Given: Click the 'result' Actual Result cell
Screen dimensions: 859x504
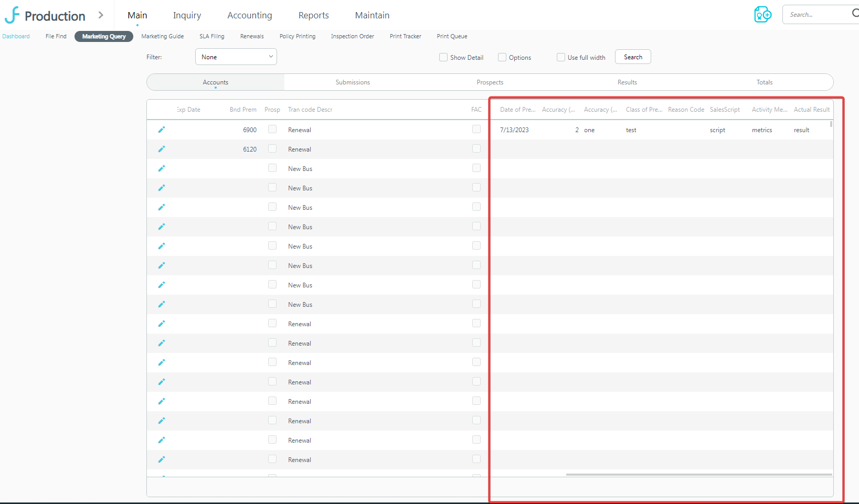Looking at the screenshot, I should [801, 130].
